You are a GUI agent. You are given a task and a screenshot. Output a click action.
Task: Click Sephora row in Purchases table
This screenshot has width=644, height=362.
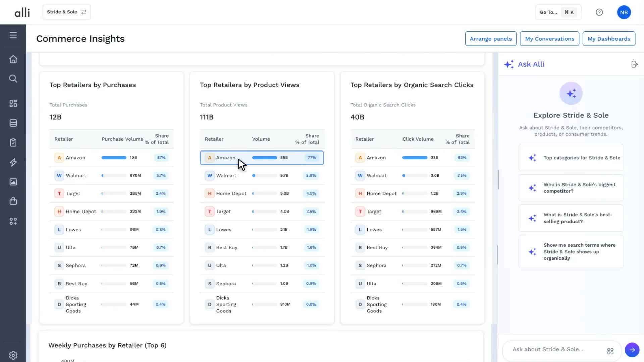point(111,265)
